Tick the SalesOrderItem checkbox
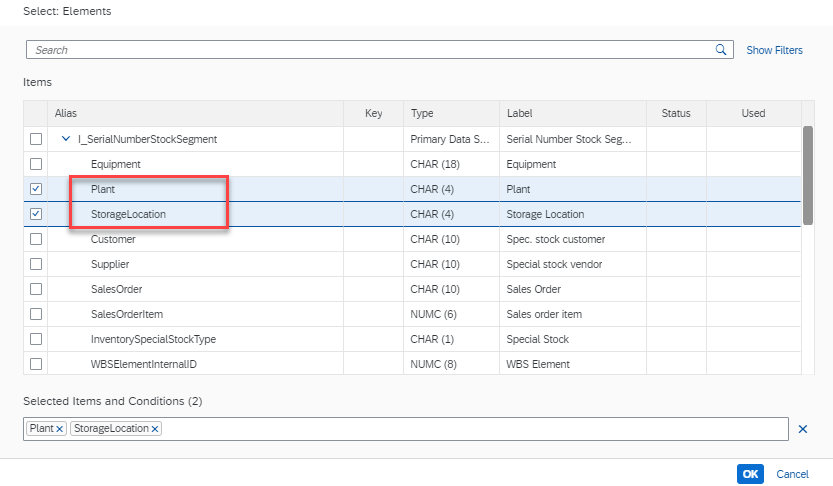Image resolution: width=833 pixels, height=486 pixels. coord(36,314)
